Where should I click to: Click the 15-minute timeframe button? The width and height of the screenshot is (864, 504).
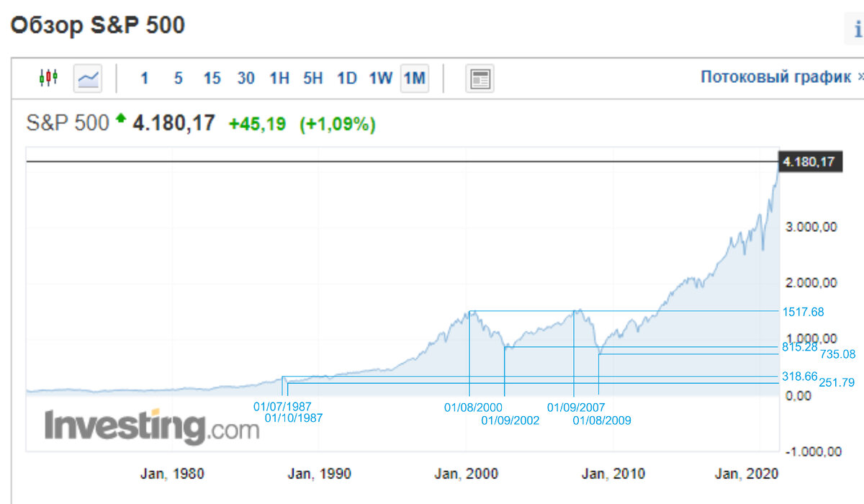pos(212,78)
